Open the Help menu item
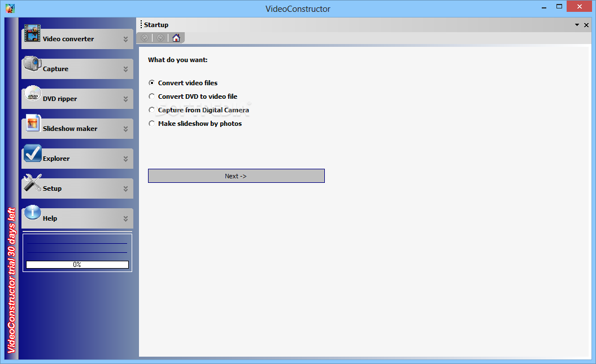 click(x=77, y=218)
